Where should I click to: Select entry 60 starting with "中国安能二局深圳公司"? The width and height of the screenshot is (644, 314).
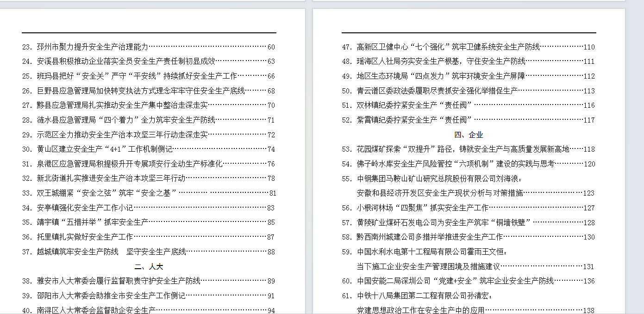[x=469, y=281]
